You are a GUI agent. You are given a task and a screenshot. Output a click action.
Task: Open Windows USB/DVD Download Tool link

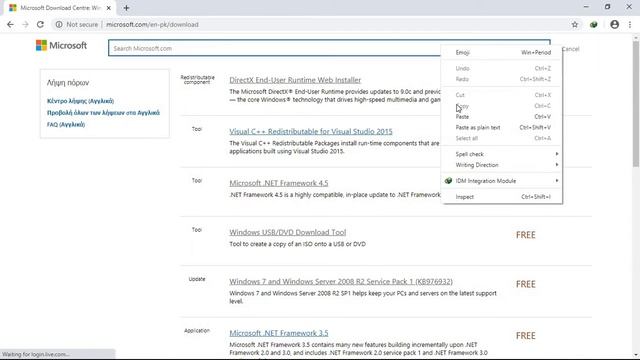click(288, 232)
